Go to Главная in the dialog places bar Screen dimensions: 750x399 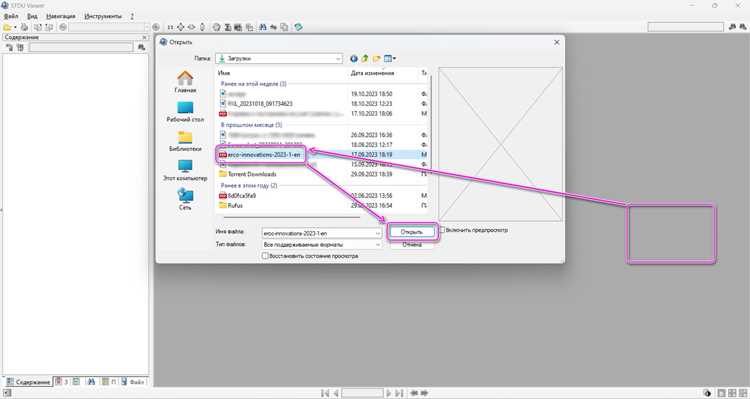pyautogui.click(x=185, y=81)
